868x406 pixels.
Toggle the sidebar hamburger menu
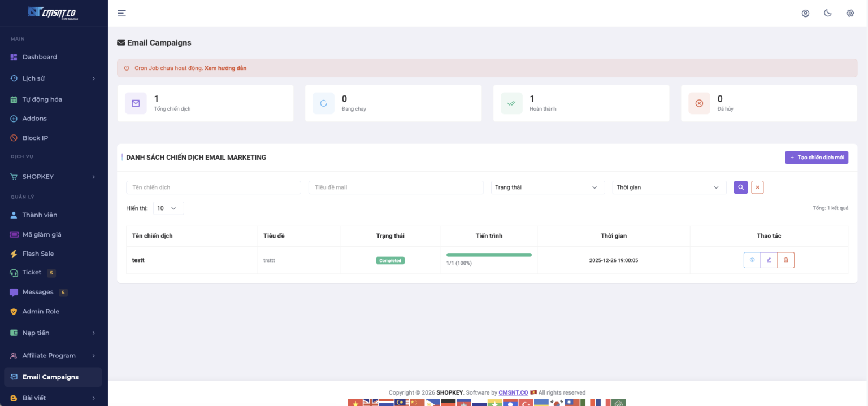121,13
